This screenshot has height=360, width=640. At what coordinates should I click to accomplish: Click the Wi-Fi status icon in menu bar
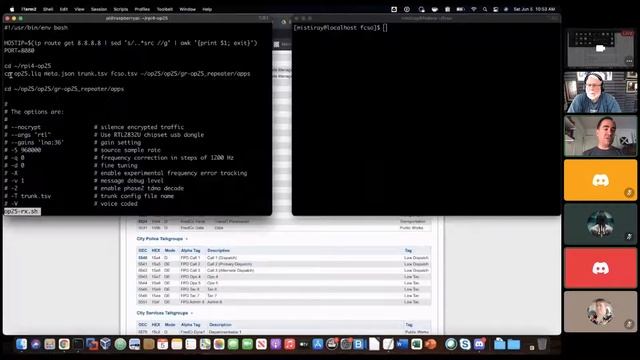473,9
